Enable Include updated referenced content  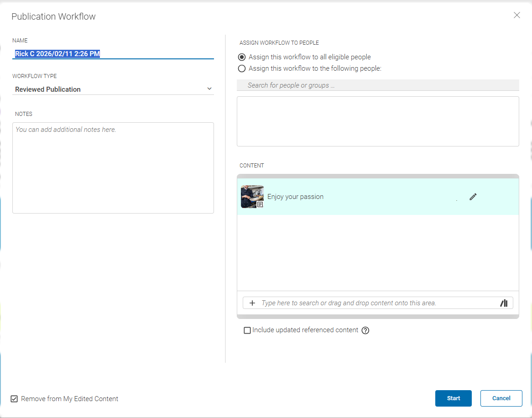coord(247,330)
